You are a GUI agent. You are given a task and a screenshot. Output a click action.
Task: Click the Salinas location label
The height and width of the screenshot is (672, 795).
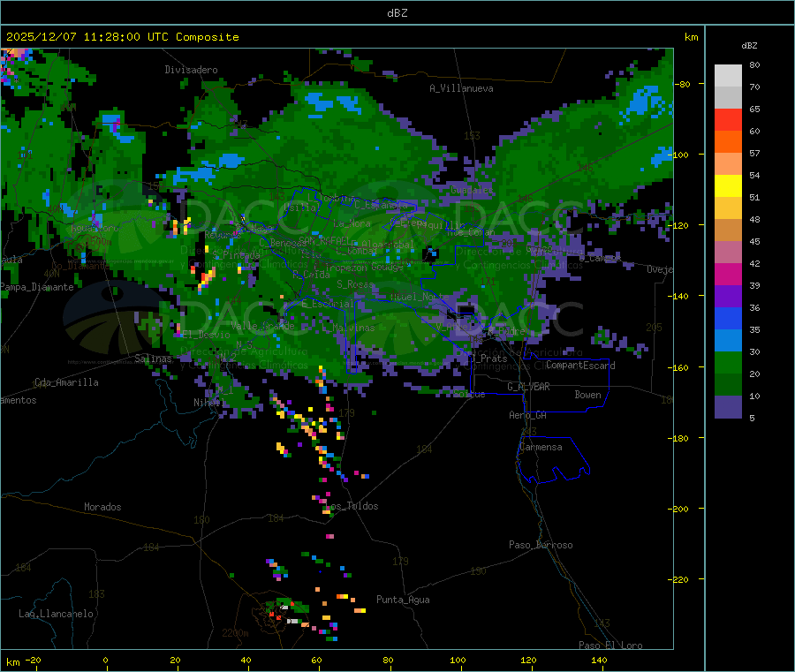(x=153, y=359)
